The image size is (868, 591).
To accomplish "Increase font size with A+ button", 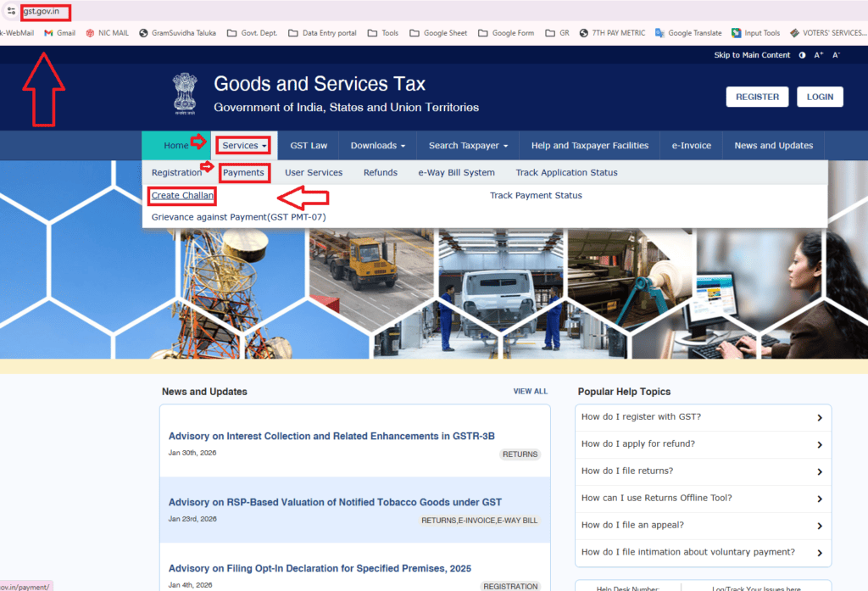I will pyautogui.click(x=819, y=55).
